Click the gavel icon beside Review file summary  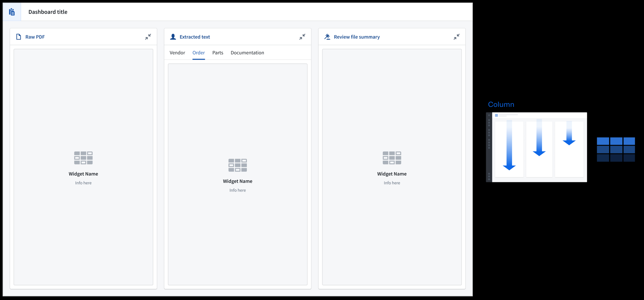327,37
